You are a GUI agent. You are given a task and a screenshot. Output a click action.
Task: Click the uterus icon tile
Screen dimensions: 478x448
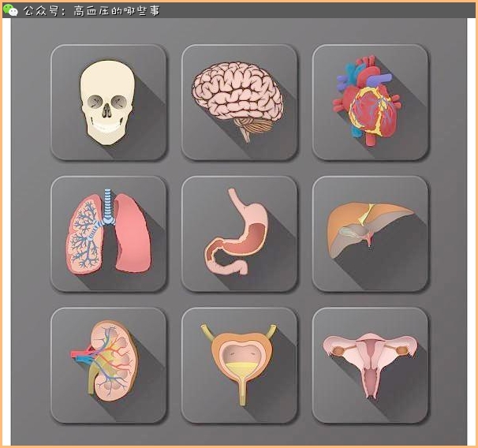click(370, 364)
